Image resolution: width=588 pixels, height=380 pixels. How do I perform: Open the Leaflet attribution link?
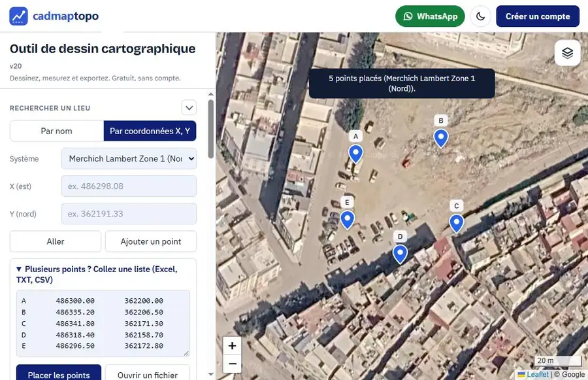click(538, 374)
